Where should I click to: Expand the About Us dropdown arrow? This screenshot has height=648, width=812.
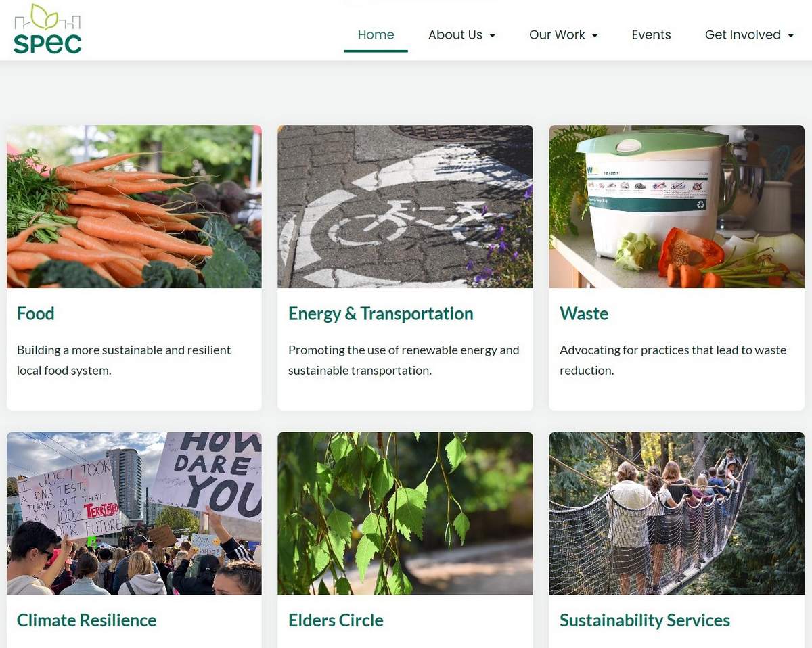click(493, 35)
